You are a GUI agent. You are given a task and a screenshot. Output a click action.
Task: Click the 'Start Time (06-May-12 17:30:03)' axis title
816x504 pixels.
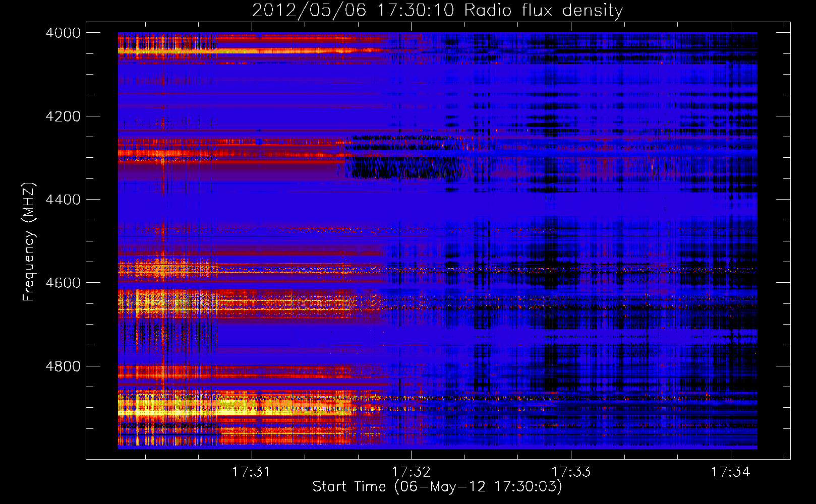coord(437,487)
